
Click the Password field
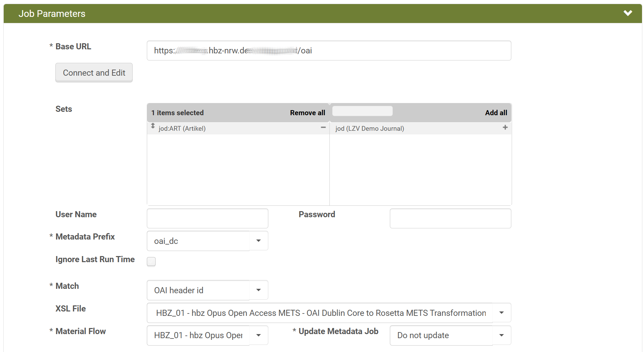(x=450, y=218)
